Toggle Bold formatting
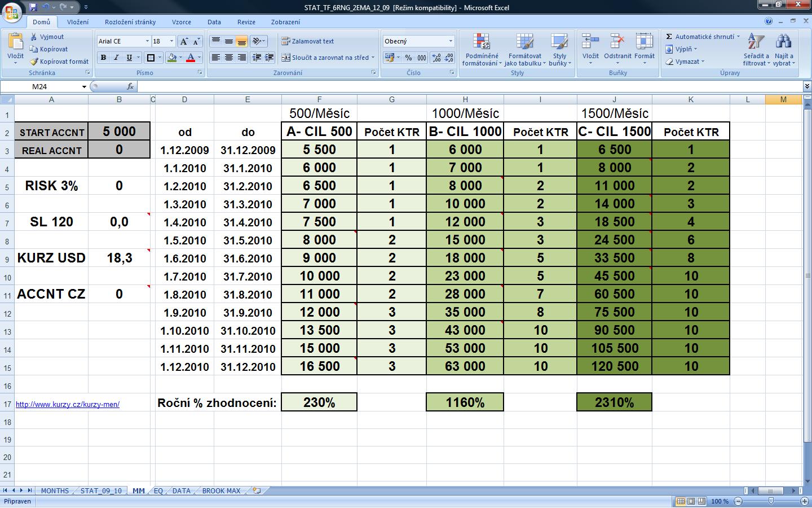Screen dimensions: 812x508 point(103,58)
